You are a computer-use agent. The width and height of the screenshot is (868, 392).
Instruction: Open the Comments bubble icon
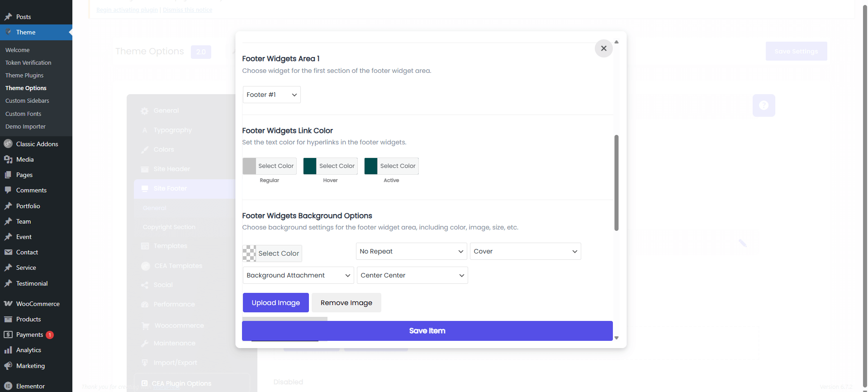[8, 190]
